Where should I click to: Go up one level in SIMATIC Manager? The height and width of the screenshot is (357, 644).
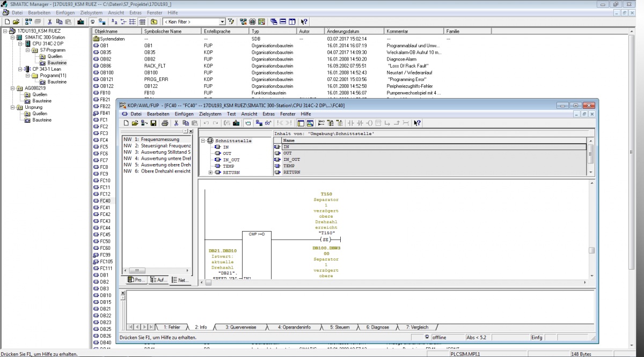click(154, 22)
